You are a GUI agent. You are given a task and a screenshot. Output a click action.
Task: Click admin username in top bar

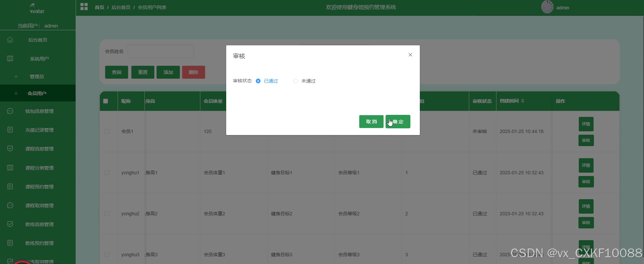point(563,8)
